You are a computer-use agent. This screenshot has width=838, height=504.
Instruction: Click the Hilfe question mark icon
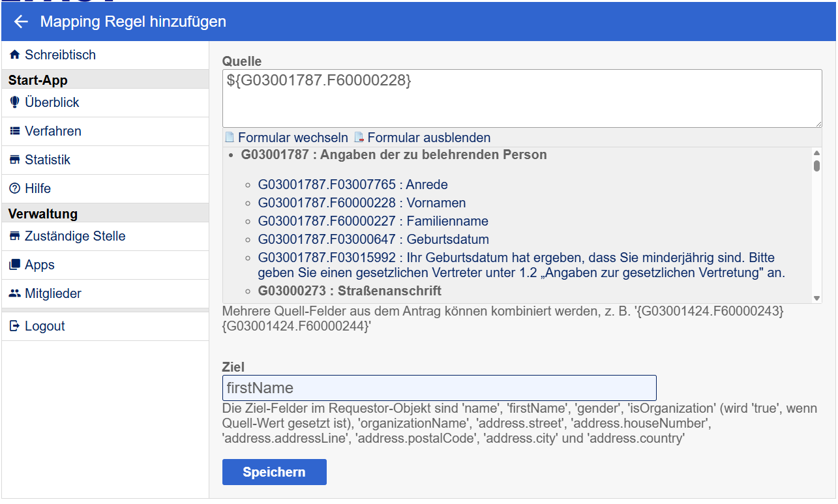pyautogui.click(x=14, y=188)
